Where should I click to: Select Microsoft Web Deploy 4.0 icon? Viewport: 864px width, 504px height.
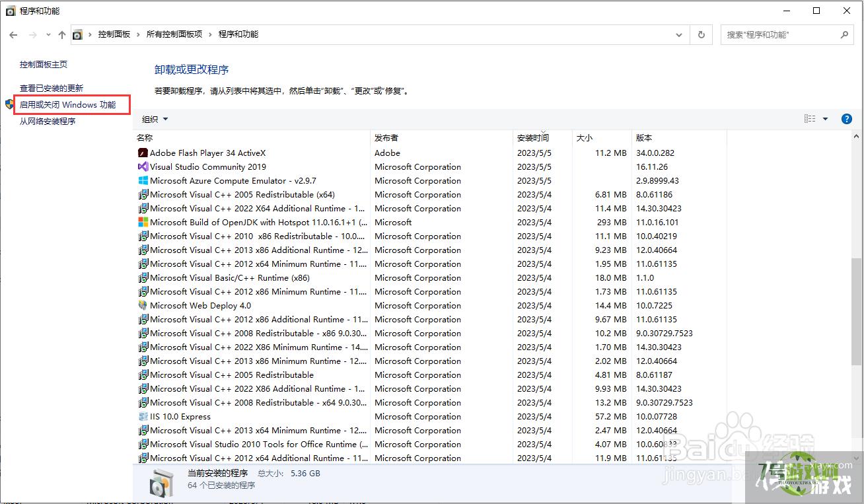(x=143, y=305)
